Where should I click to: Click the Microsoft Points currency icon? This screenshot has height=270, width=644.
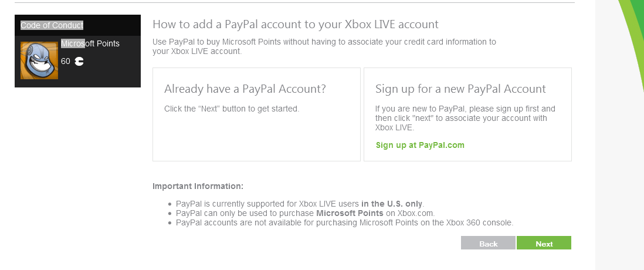point(79,62)
